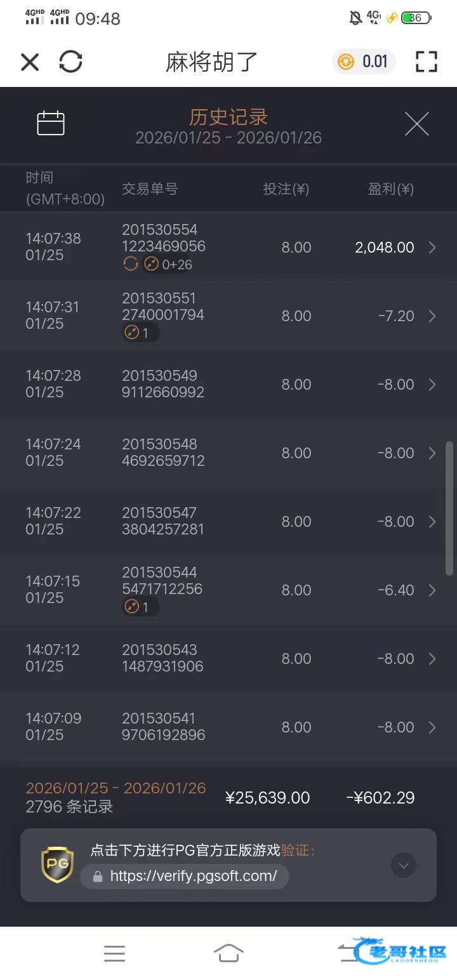Tap the 麻将胡了 page title
Viewport: 457px width, 980px height.
click(x=212, y=62)
